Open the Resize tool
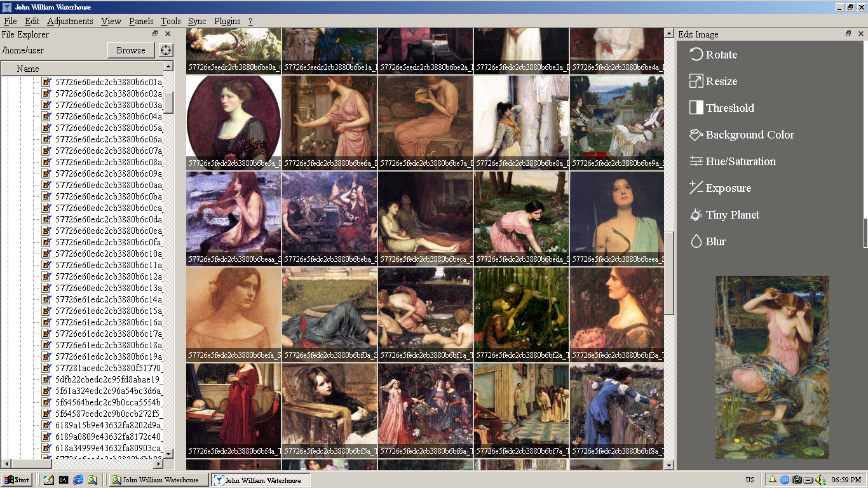The width and height of the screenshot is (868, 488). click(714, 81)
